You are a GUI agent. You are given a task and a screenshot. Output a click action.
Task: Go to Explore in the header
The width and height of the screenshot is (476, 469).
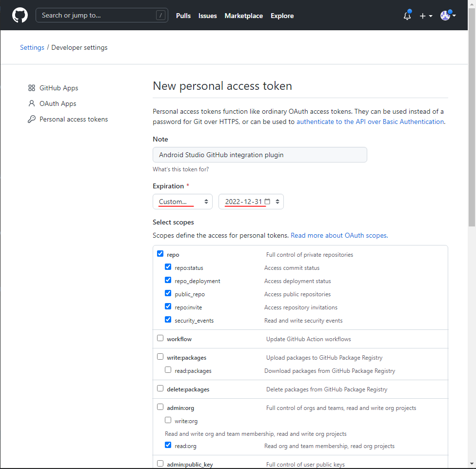(282, 16)
